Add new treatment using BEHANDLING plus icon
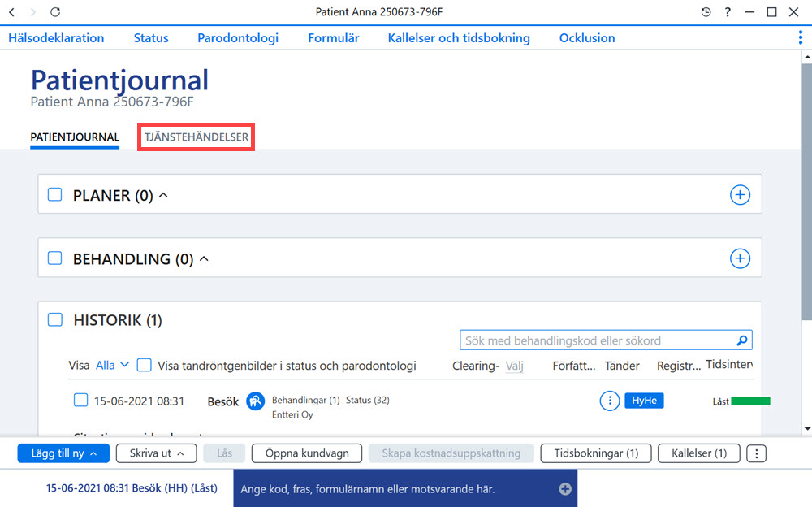 tap(740, 258)
